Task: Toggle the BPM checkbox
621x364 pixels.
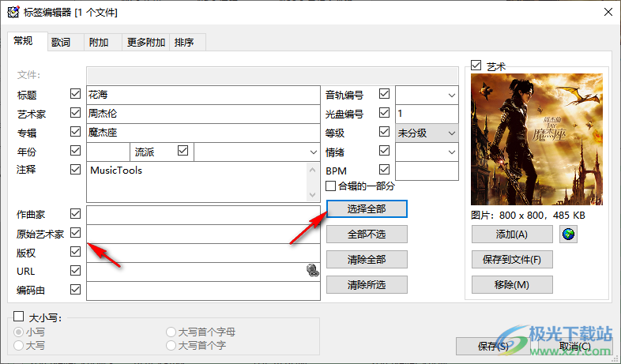Action: pyautogui.click(x=384, y=170)
